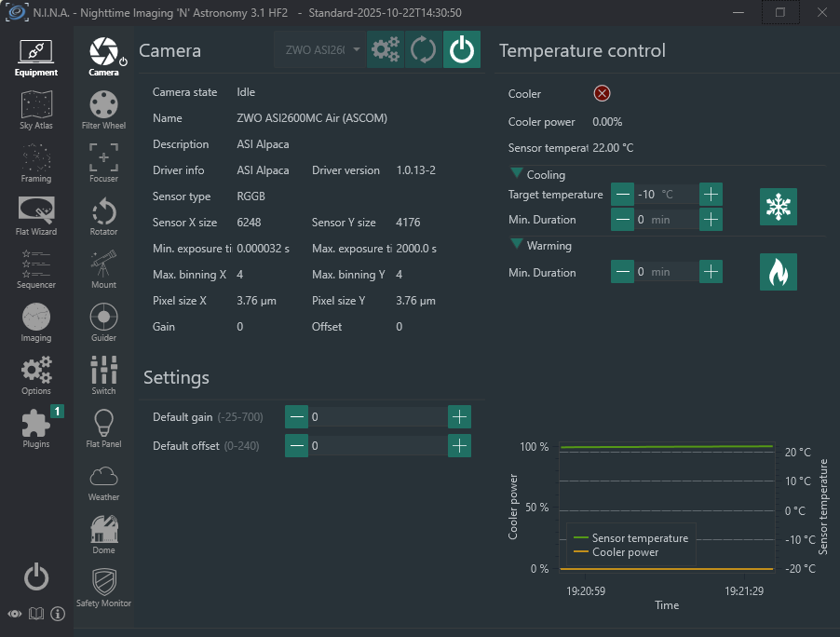Screen dimensions: 840x637
Task: Click the flame warm camera button
Action: tap(778, 272)
